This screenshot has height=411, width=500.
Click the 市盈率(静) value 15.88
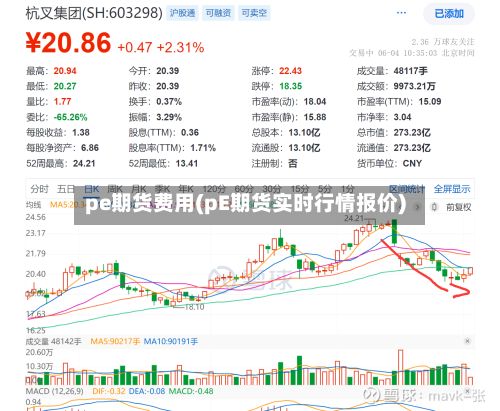pyautogui.click(x=315, y=117)
